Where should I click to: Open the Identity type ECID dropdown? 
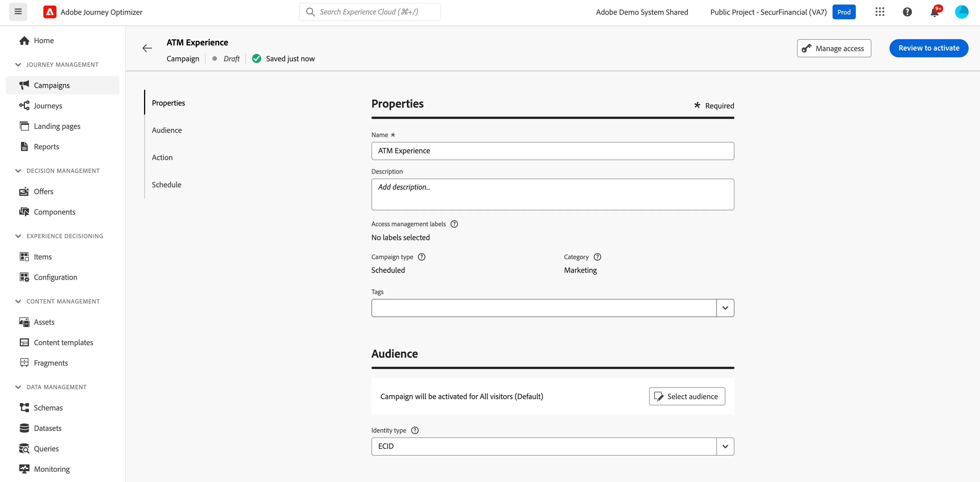pos(725,447)
